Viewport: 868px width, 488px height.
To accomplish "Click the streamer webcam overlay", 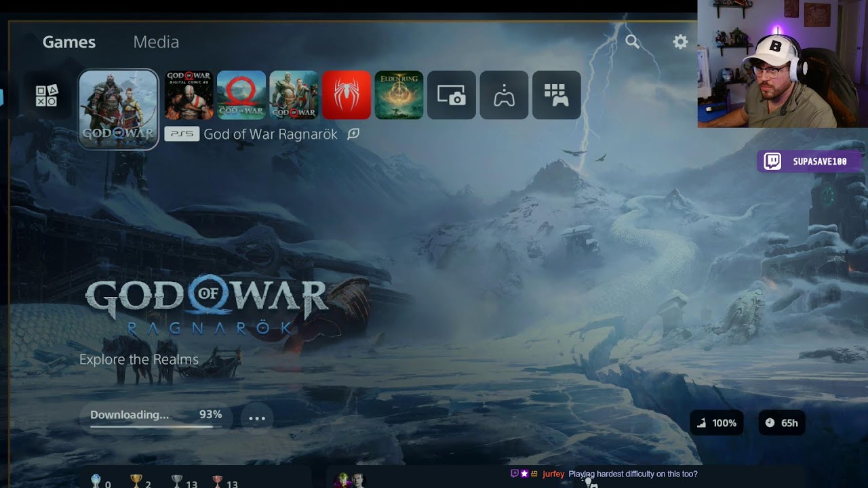I will pyautogui.click(x=783, y=64).
